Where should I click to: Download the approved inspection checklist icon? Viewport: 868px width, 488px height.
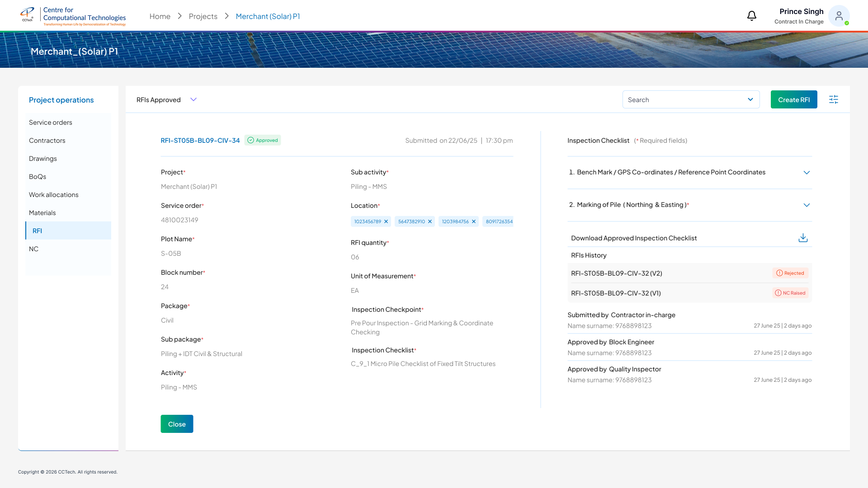tap(803, 238)
